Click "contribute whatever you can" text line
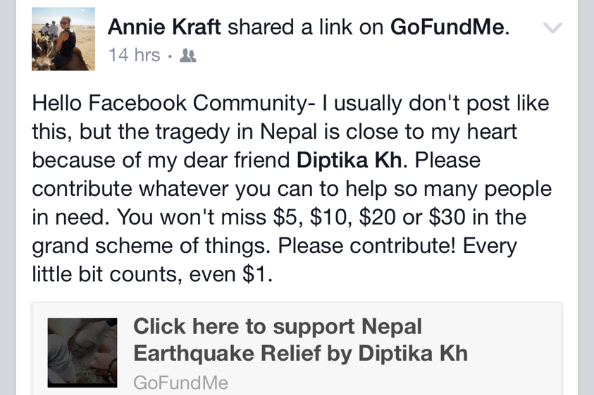594x395 pixels. [x=292, y=189]
